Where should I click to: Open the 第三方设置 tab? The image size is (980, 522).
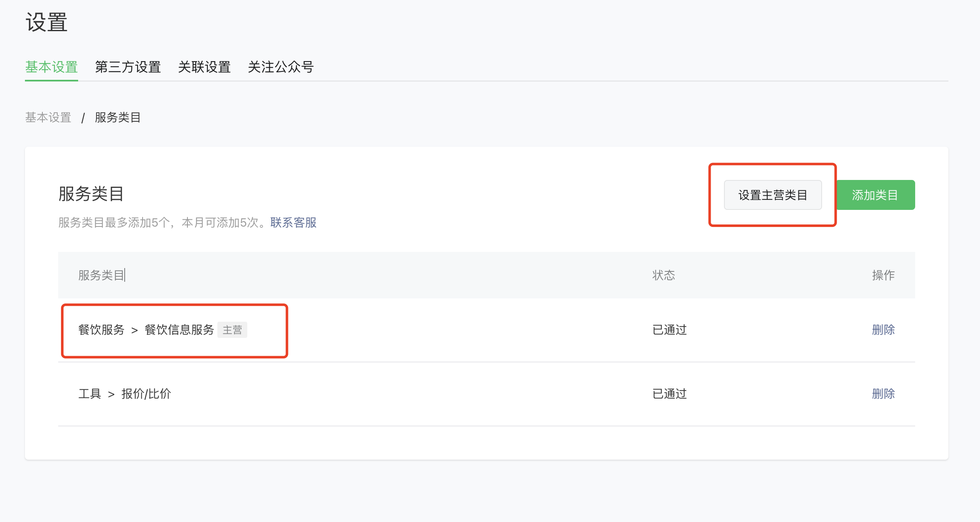(x=128, y=67)
